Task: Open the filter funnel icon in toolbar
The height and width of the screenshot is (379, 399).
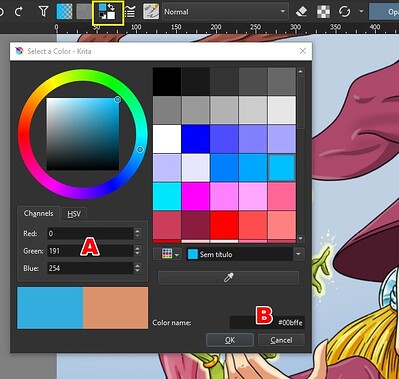Action: click(x=43, y=12)
